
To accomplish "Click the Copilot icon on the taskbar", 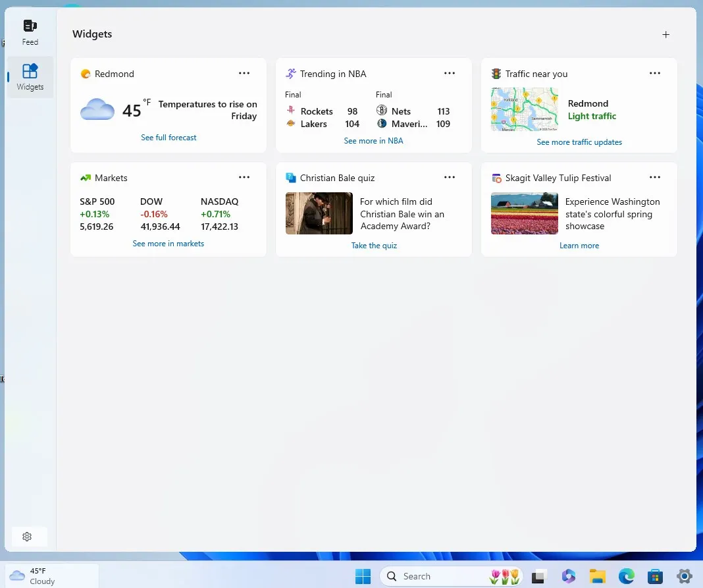I will point(569,576).
